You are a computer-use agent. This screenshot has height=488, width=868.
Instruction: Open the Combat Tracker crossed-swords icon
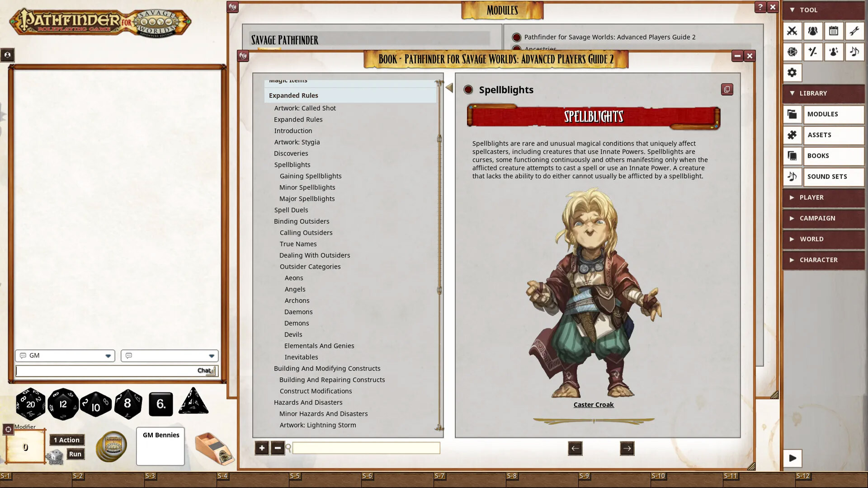tap(793, 31)
